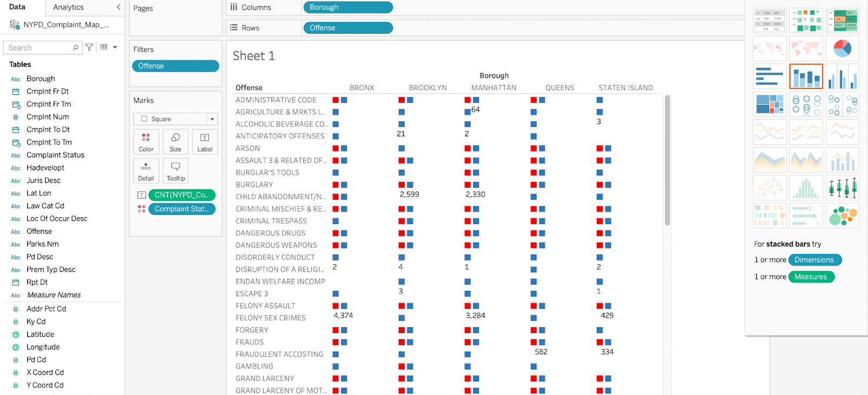Select the continuous area chart type
This screenshot has width=868, height=395.
pyautogui.click(x=770, y=160)
